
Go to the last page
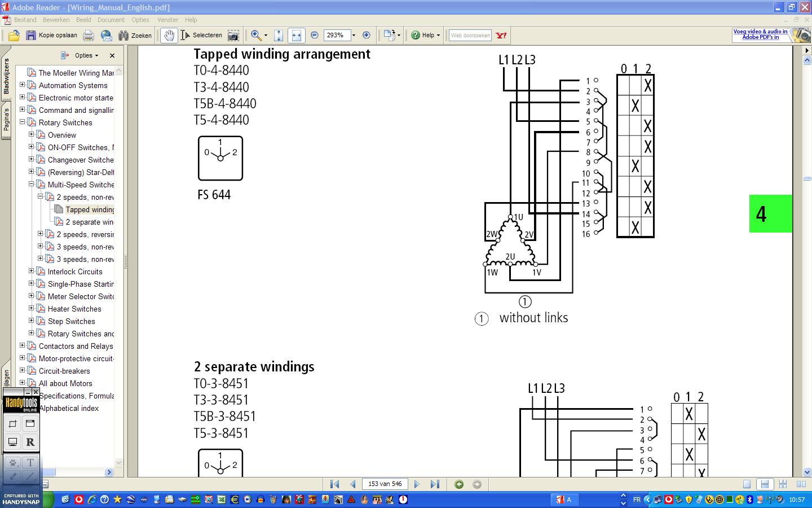[435, 484]
